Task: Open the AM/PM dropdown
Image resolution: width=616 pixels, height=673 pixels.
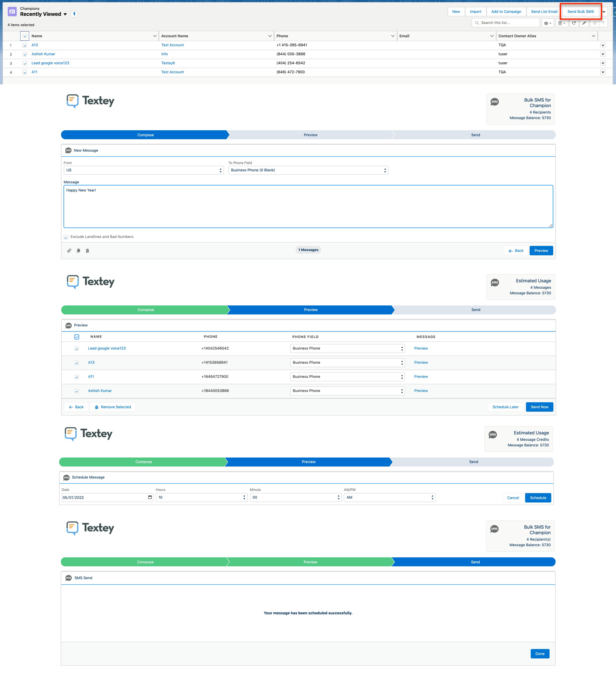Action: [389, 497]
